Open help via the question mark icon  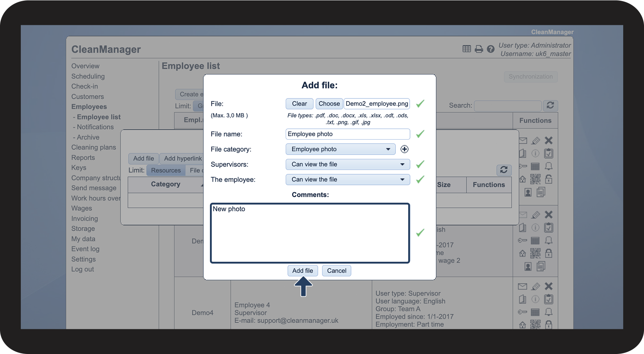(491, 49)
